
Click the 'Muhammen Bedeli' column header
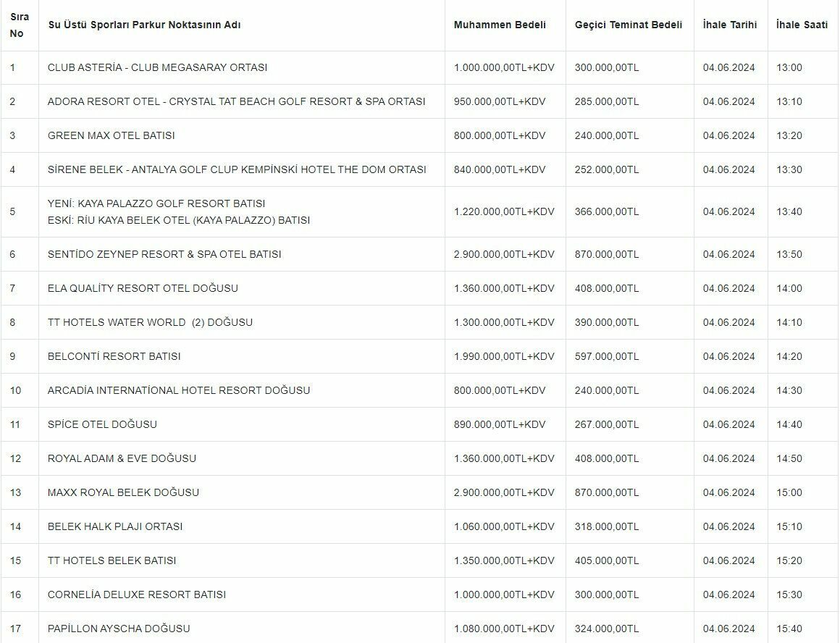[x=500, y=25]
